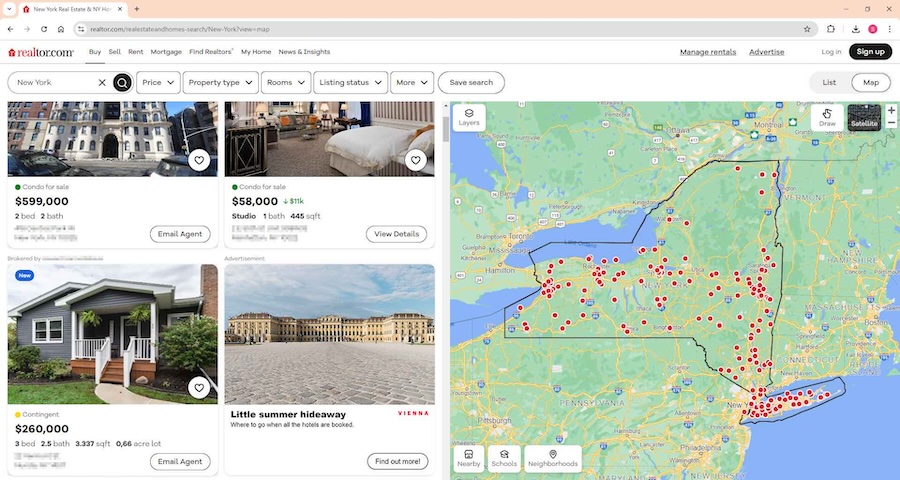Image resolution: width=900 pixels, height=480 pixels.
Task: Expand the Rooms filter
Action: [286, 83]
